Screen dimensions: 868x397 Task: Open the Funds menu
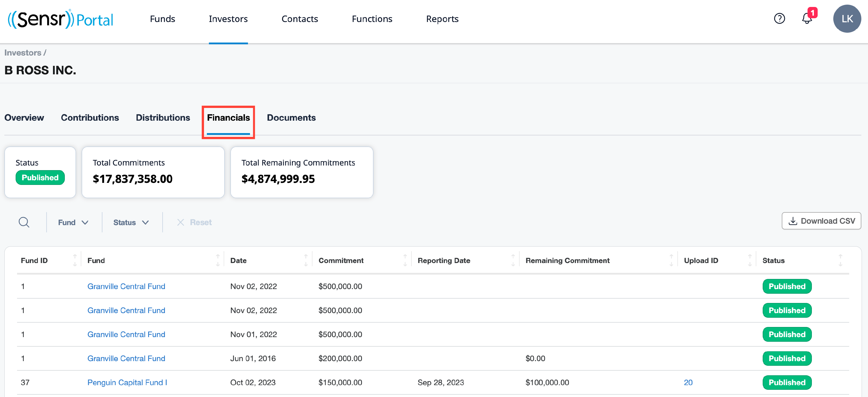tap(162, 19)
